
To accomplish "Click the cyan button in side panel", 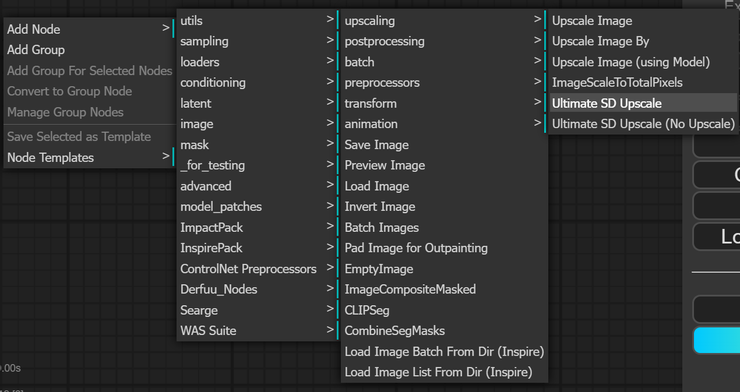I will tap(716, 340).
